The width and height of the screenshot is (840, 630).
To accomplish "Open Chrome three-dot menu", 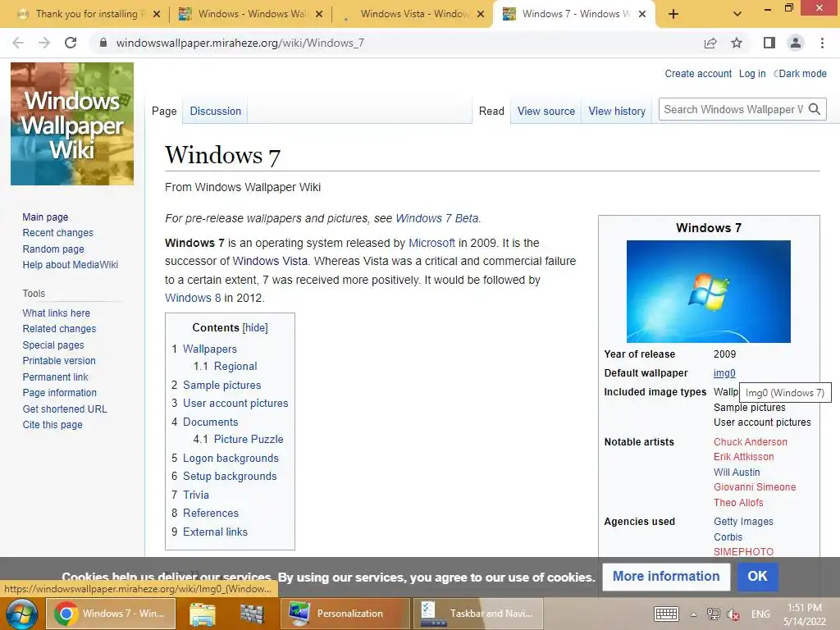I will point(822,43).
